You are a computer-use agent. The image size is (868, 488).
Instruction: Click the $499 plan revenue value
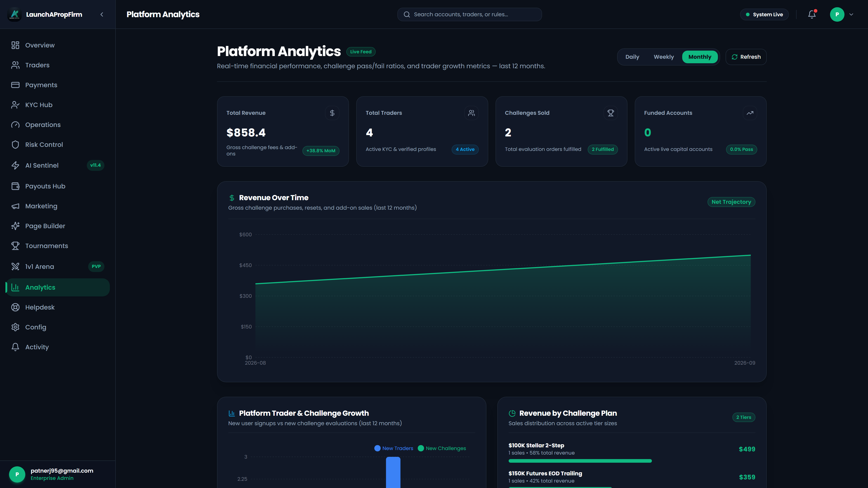(747, 449)
